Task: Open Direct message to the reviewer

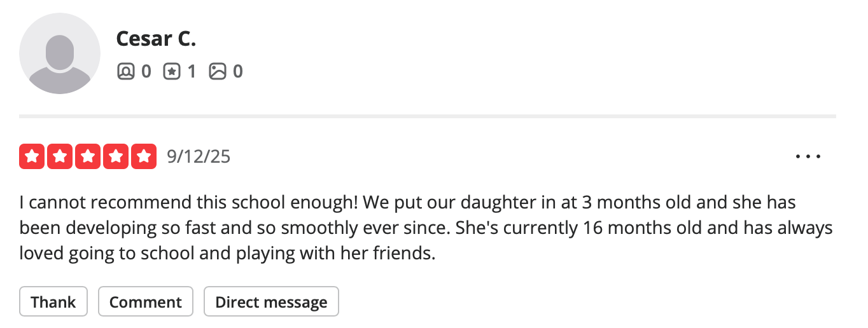Action: tap(271, 302)
